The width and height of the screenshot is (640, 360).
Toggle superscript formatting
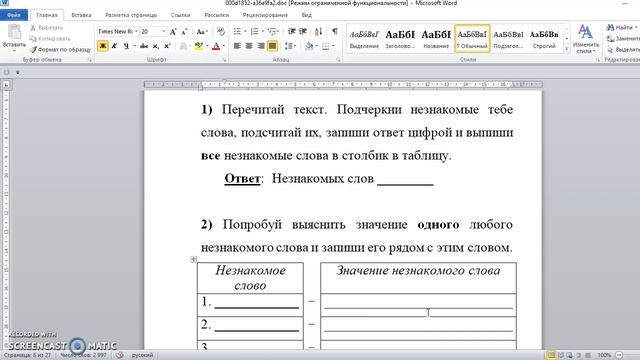coord(167,46)
